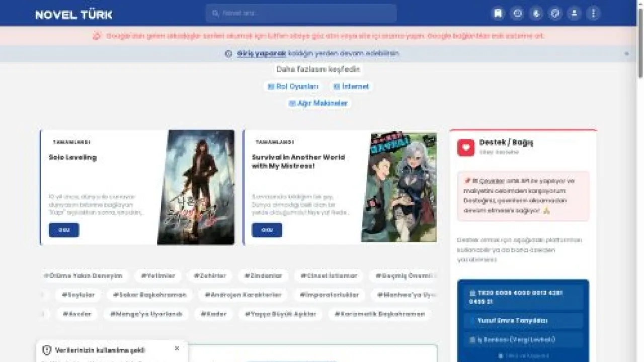Open İnternet category link

(351, 86)
